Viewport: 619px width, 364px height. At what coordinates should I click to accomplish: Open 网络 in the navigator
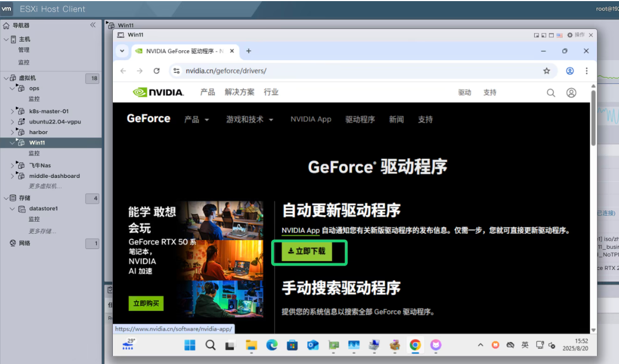coord(25,243)
